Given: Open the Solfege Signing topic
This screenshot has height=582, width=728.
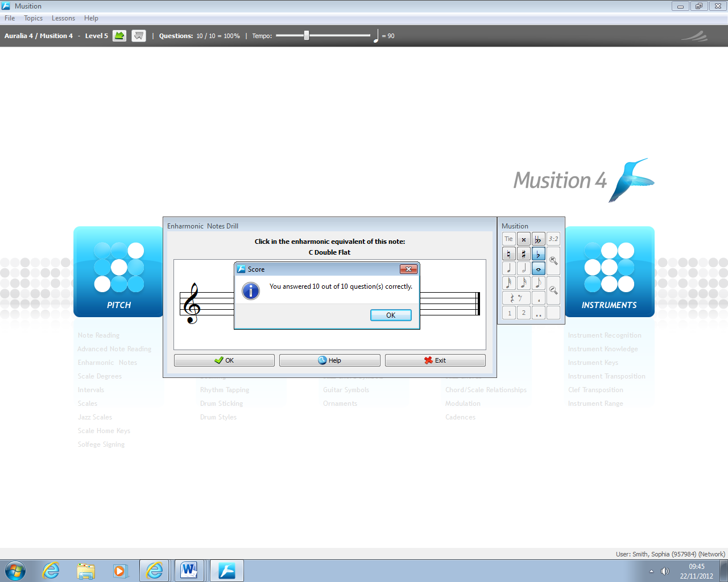Looking at the screenshot, I should pyautogui.click(x=101, y=444).
